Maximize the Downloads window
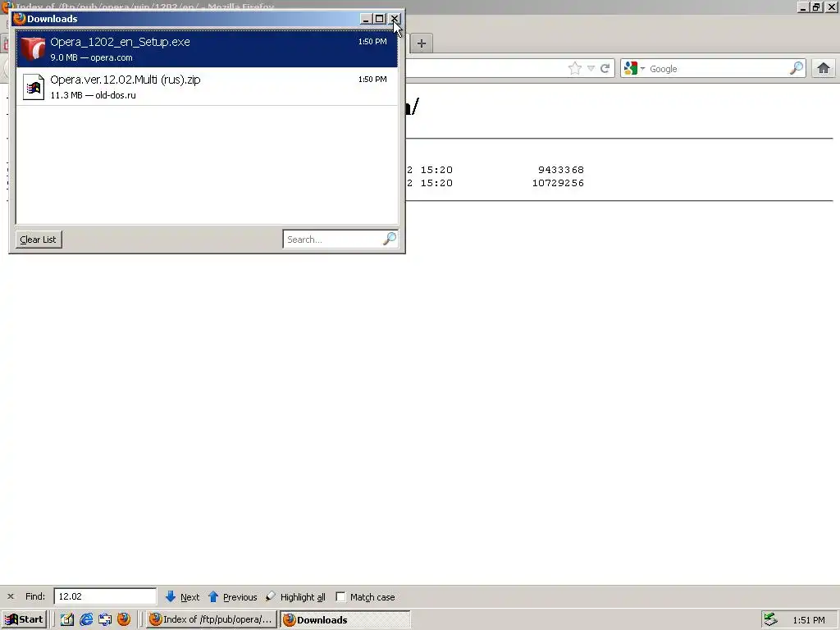 pyautogui.click(x=380, y=19)
